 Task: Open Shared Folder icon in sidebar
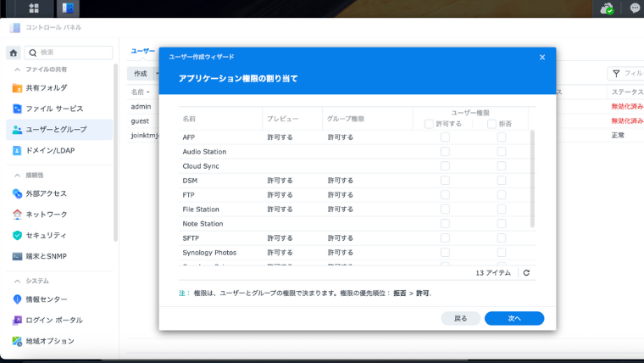[x=18, y=88]
